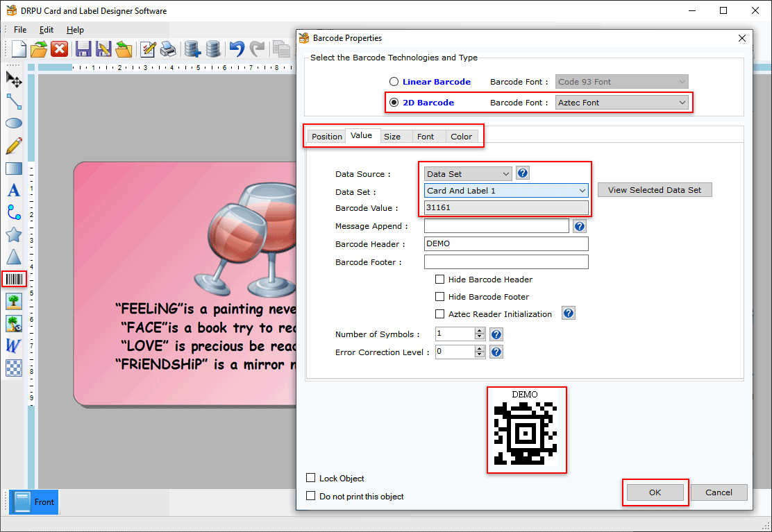
Task: Enable Aztec Reader Initialization checkbox
Action: point(439,314)
